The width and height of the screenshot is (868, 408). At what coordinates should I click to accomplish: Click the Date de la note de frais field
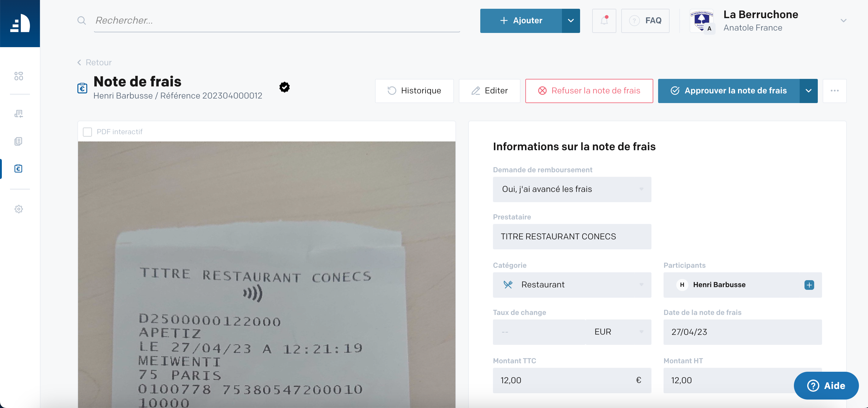pyautogui.click(x=742, y=332)
